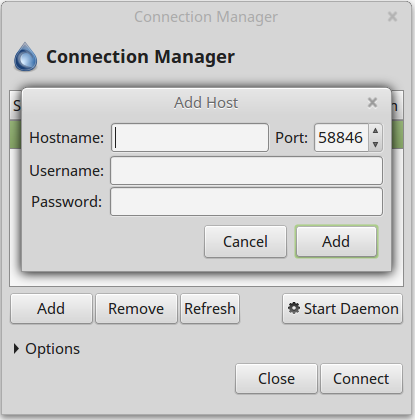Click the Add Host dialog title bar
415x420 pixels.
206,103
